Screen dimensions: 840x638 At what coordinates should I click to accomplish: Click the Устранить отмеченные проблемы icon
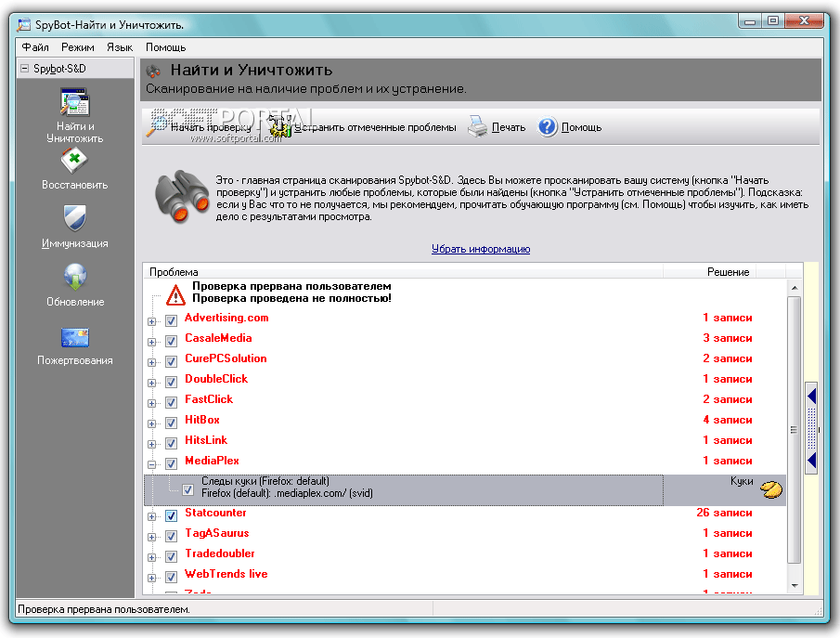(280, 127)
